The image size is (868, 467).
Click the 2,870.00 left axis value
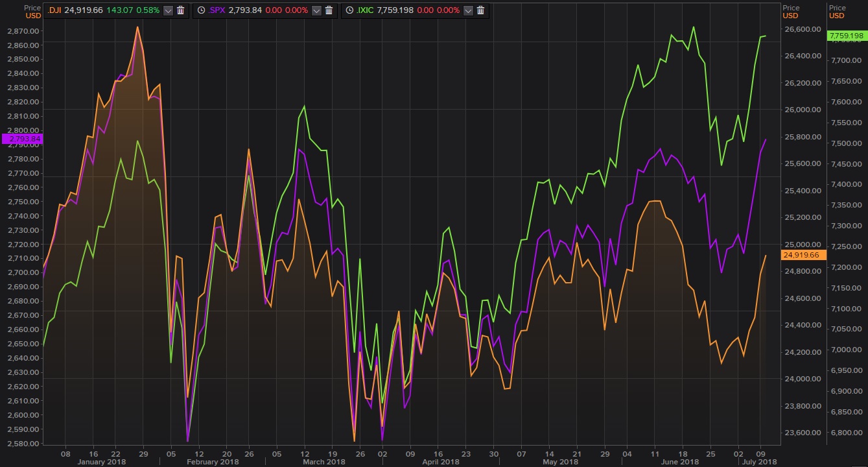coord(23,30)
